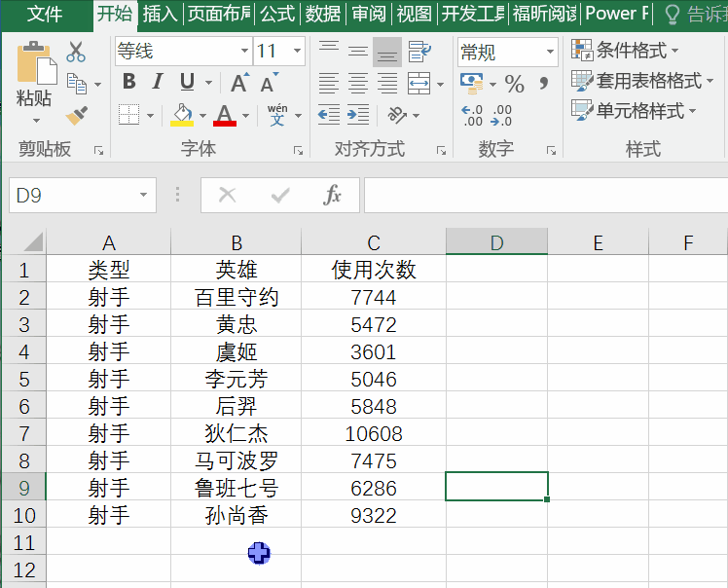Expand the number format 常规 dropdown
Viewport: 728px width, 588px height.
[x=550, y=52]
